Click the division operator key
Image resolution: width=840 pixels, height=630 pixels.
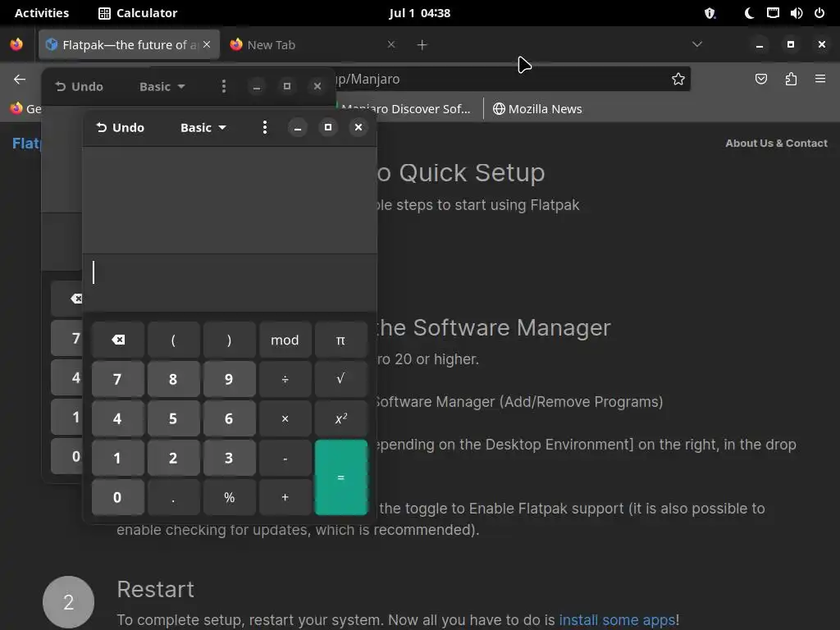point(285,379)
